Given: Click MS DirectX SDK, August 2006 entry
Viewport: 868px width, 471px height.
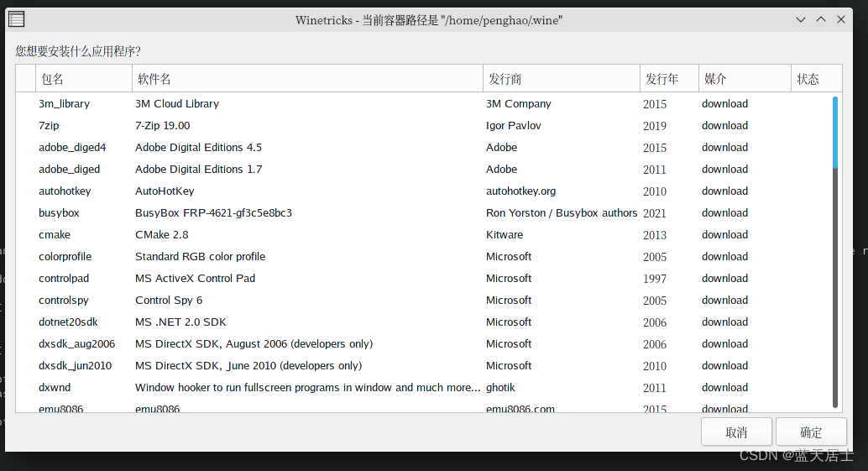Looking at the screenshot, I should point(254,344).
